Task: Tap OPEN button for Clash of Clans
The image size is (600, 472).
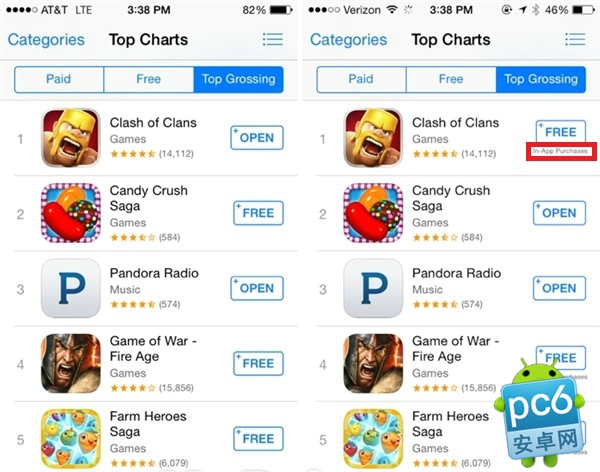Action: coord(257,137)
